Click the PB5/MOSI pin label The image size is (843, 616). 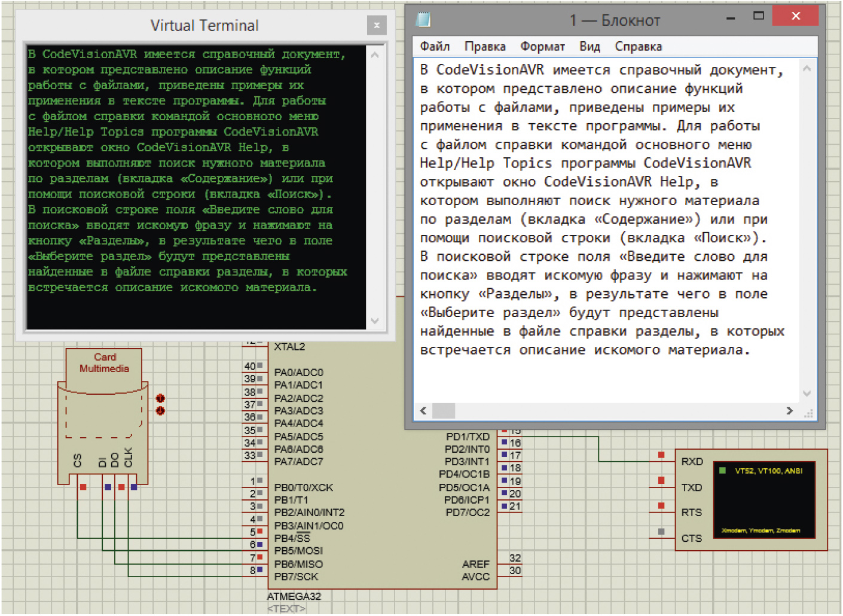[298, 551]
